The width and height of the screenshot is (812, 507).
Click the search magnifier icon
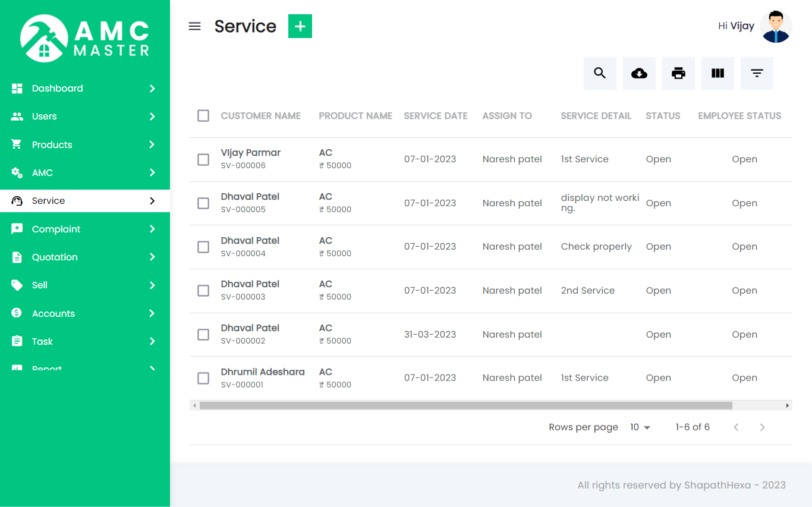click(x=600, y=73)
